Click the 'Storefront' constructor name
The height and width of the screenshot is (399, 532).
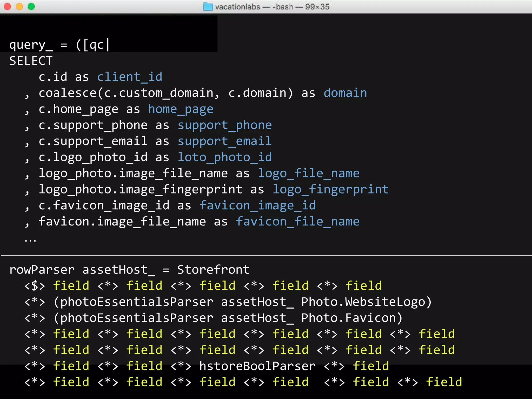(214, 270)
